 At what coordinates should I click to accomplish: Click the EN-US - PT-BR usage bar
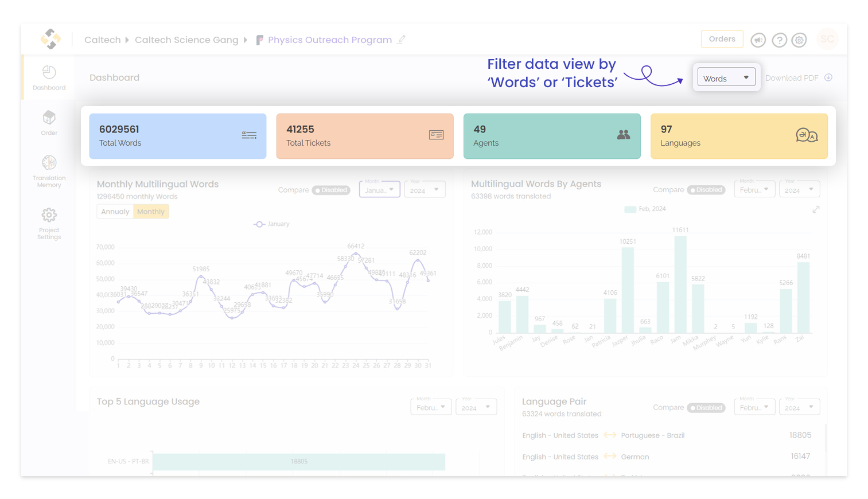coord(299,462)
